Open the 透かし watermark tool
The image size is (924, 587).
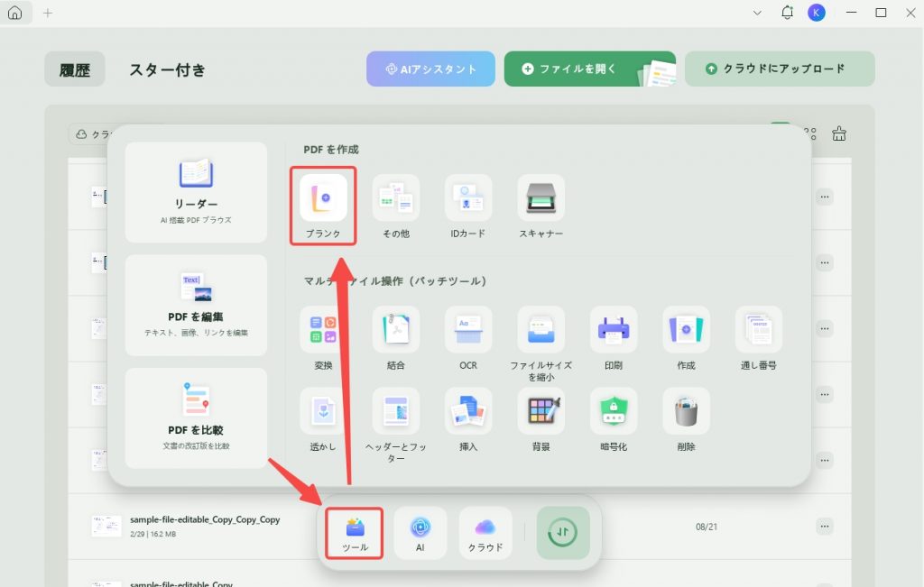(x=323, y=419)
